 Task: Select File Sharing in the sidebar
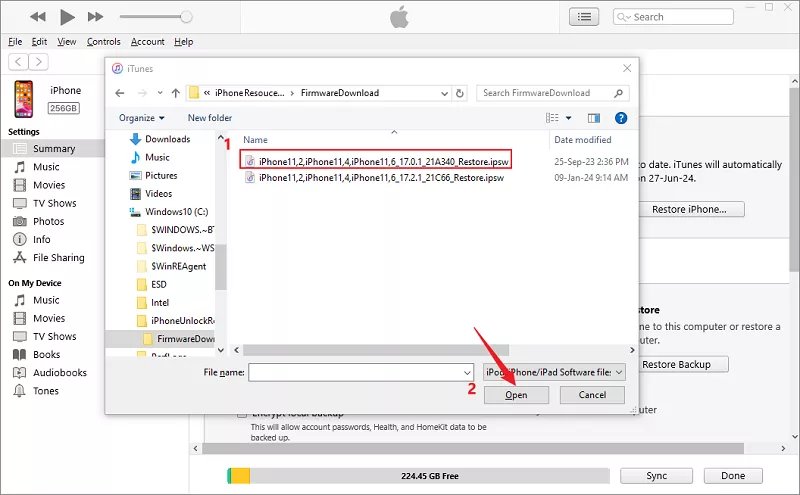(x=59, y=258)
